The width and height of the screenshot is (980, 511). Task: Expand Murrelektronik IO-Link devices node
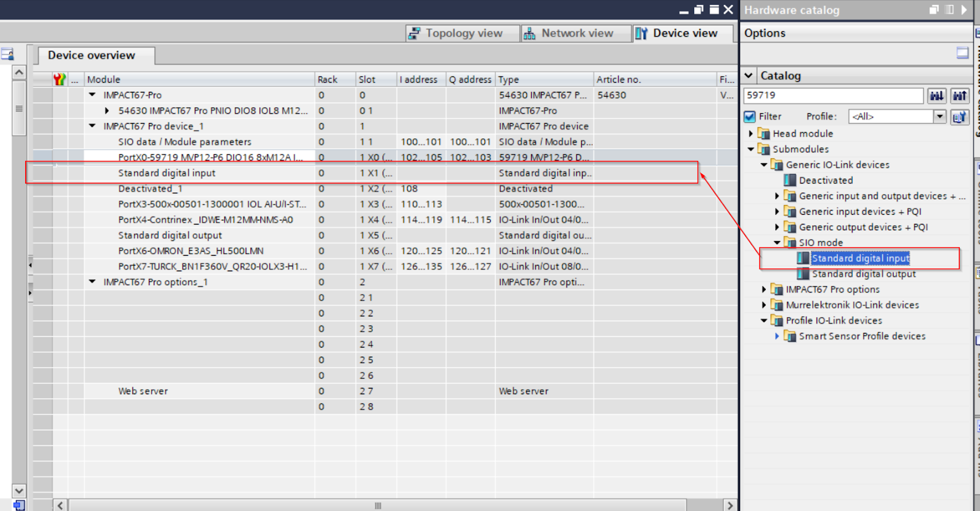point(764,305)
